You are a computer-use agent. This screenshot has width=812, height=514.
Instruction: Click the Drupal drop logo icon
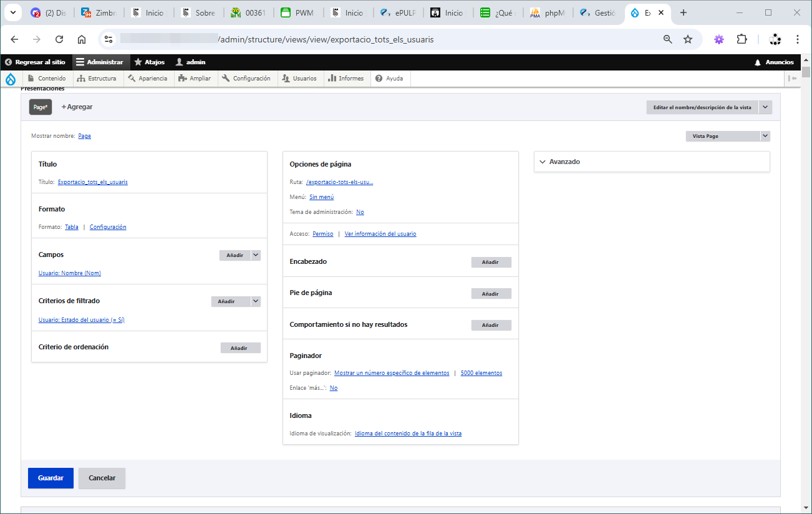[11, 79]
